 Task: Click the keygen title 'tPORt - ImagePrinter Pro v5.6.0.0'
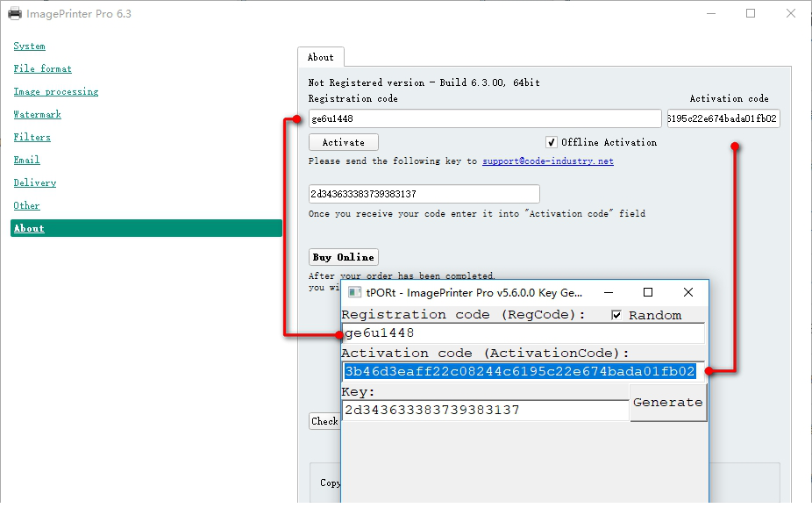pyautogui.click(x=474, y=293)
